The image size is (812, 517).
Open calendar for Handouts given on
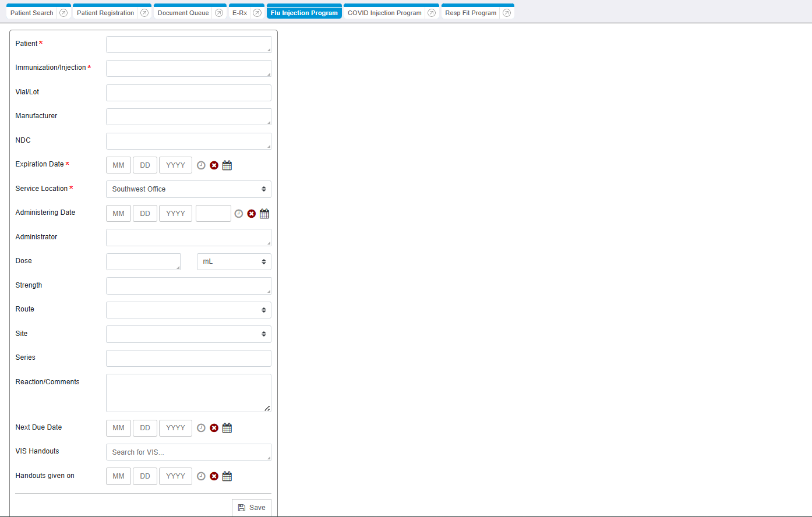pos(227,476)
